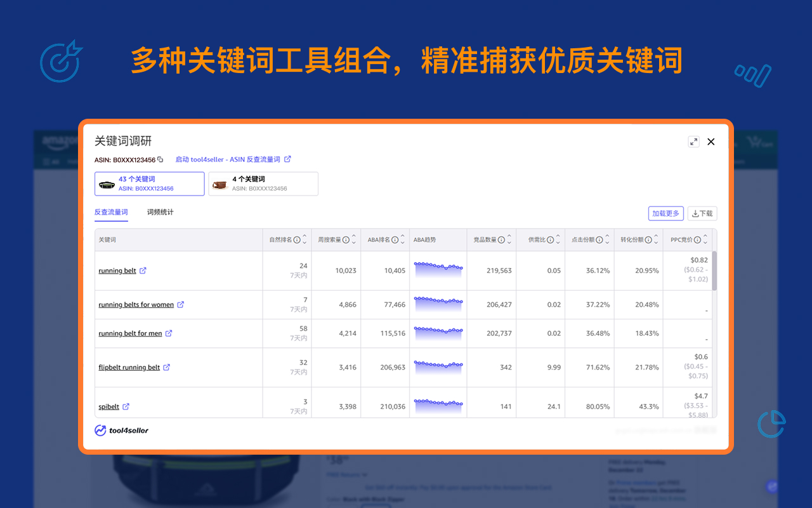Sort results by 点击份额 ascending

[606, 236]
